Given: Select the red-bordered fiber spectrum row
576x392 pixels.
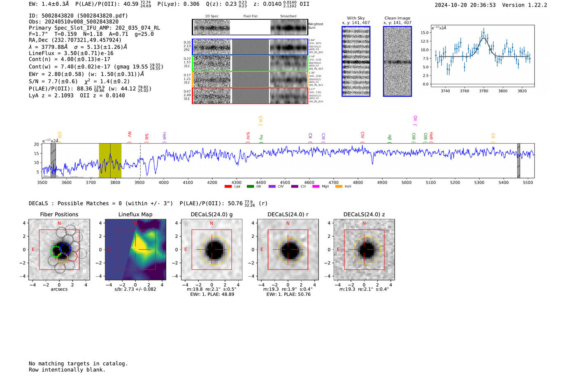Looking at the screenshot, I should tap(250, 96).
